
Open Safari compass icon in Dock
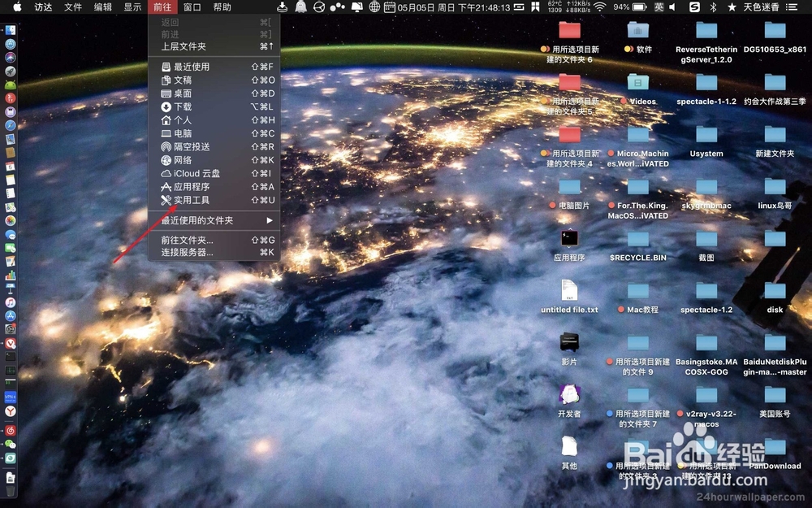coord(11,125)
